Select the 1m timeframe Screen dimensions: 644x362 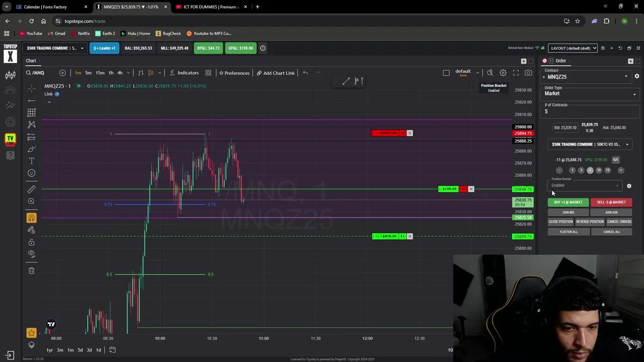(78, 73)
